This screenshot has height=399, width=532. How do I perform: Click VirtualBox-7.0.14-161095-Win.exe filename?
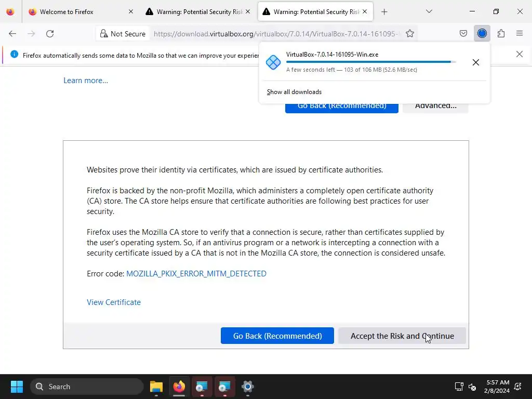pos(332,55)
